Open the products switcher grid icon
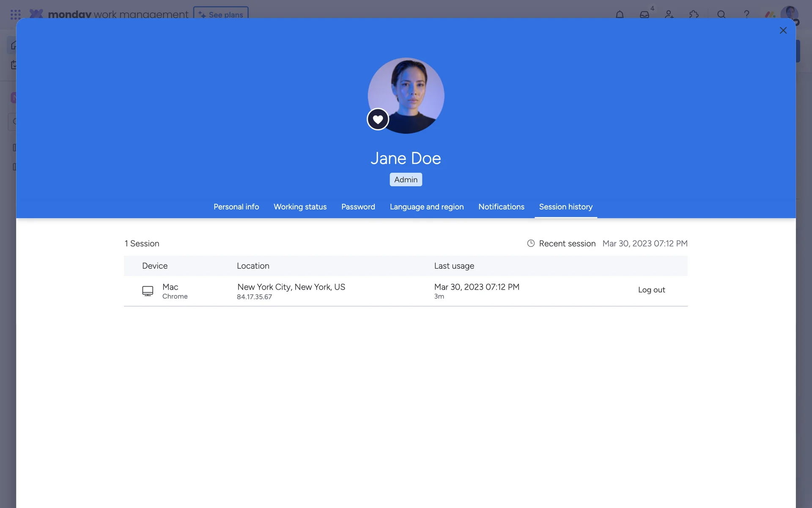 (x=16, y=14)
